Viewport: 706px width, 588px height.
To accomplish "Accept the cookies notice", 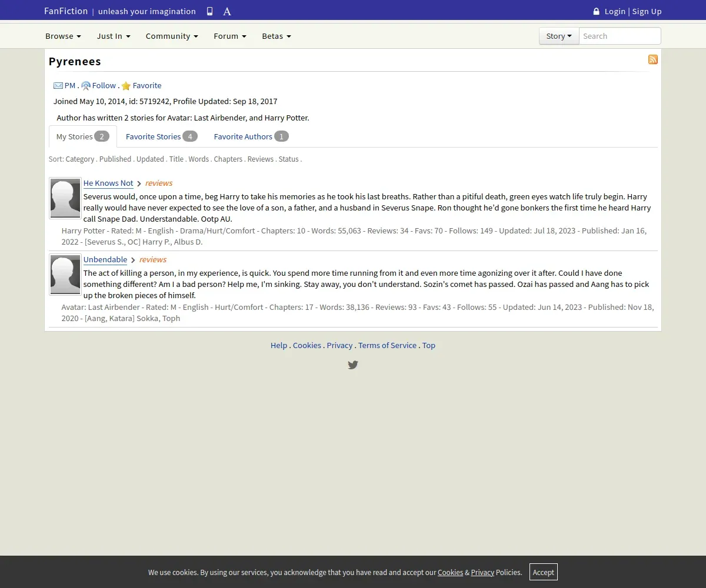I will click(x=544, y=572).
